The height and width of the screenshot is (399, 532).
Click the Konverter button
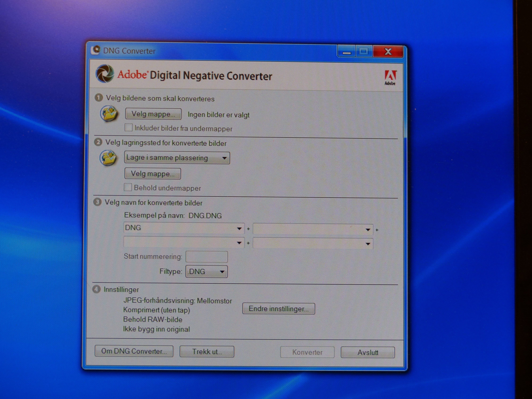[x=307, y=352]
